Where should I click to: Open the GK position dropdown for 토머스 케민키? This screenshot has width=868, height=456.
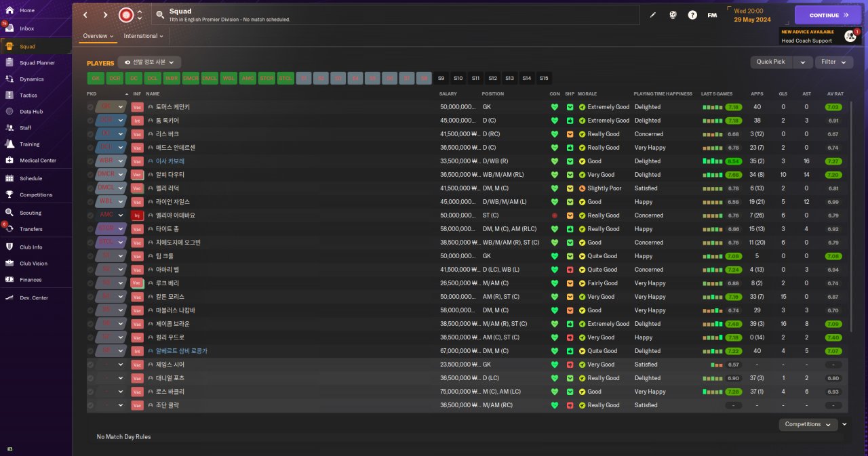[x=121, y=107]
